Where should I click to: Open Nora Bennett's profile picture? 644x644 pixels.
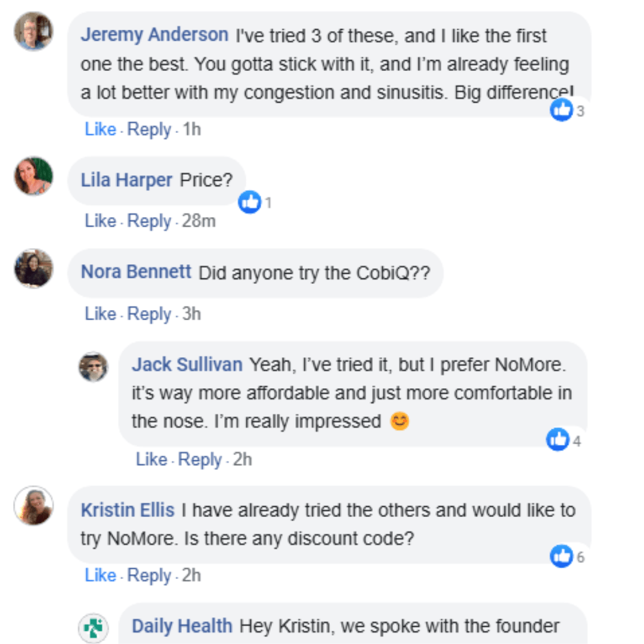click(x=33, y=268)
